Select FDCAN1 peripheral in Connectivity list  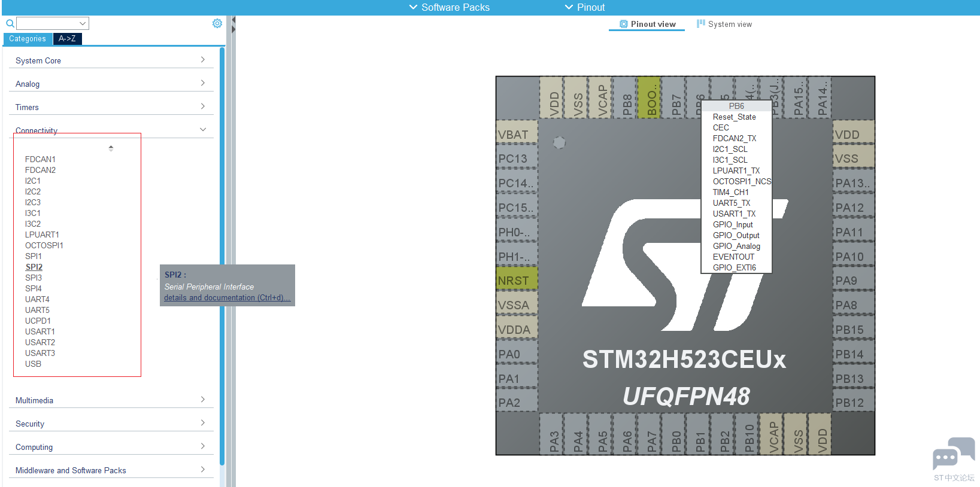point(40,159)
